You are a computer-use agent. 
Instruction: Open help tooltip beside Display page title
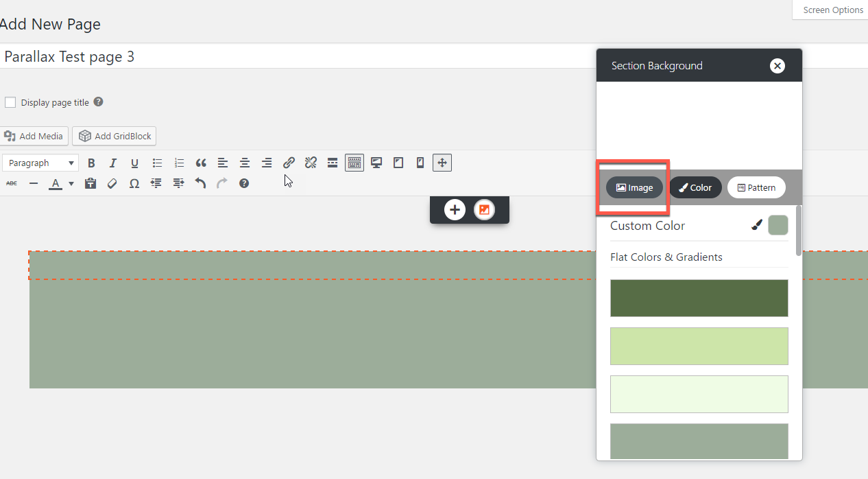(98, 102)
